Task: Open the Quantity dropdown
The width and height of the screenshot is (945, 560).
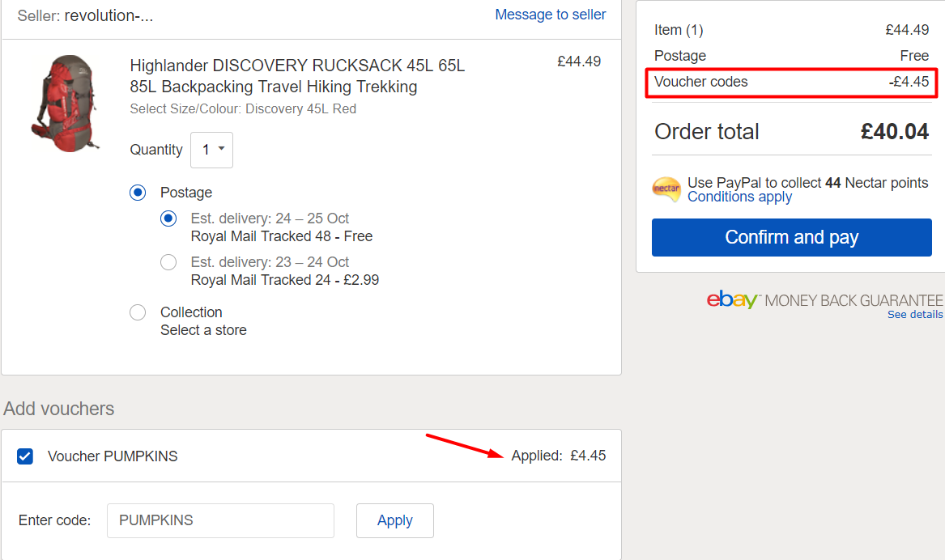Action: [x=211, y=150]
